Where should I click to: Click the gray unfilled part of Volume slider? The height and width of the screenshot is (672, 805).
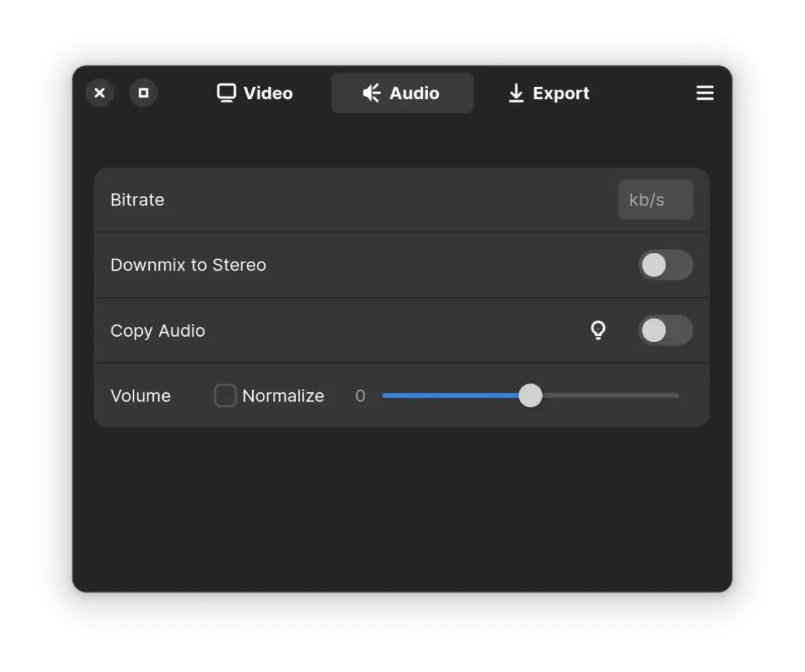coord(610,396)
